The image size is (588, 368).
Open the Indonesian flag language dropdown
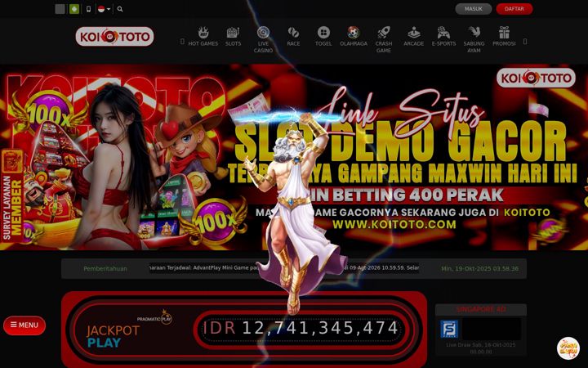104,9
